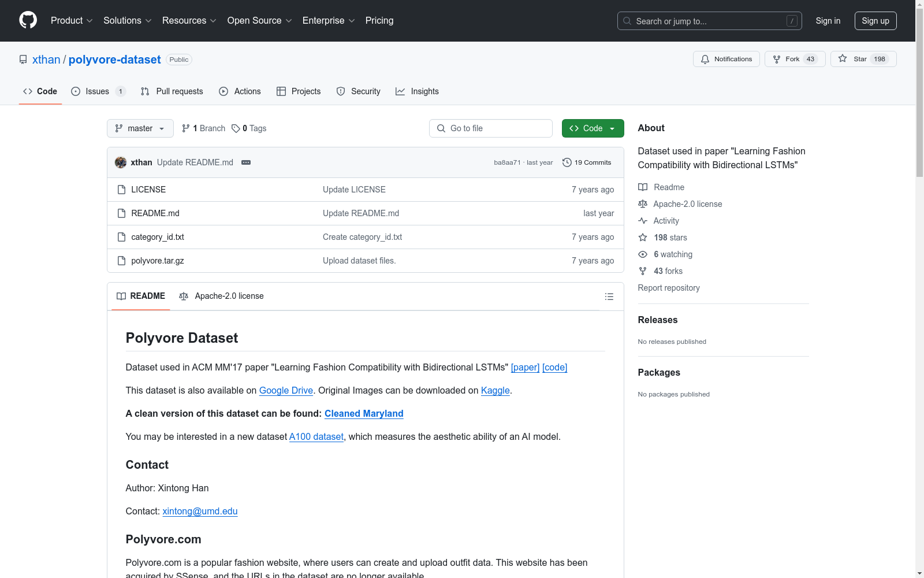Open 'Upload dataset files.' commit message
This screenshot has width=924, height=578.
pos(359,261)
